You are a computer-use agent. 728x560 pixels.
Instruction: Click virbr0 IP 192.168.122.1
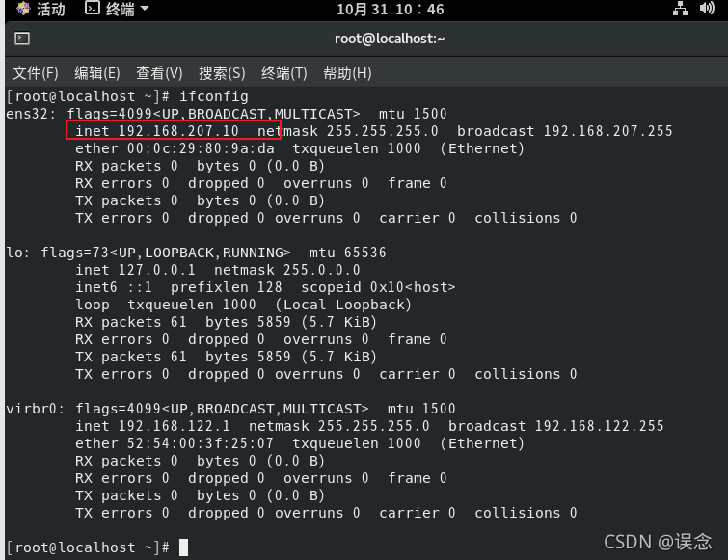175,426
